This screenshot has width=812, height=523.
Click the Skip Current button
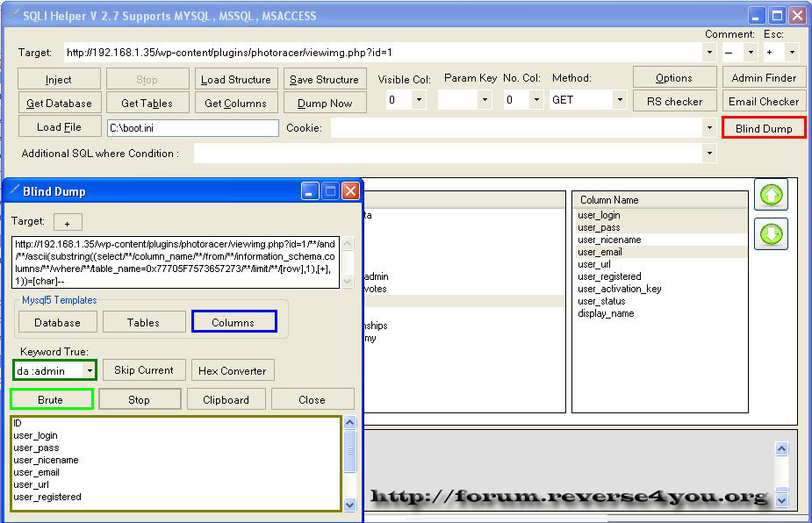pyautogui.click(x=144, y=369)
